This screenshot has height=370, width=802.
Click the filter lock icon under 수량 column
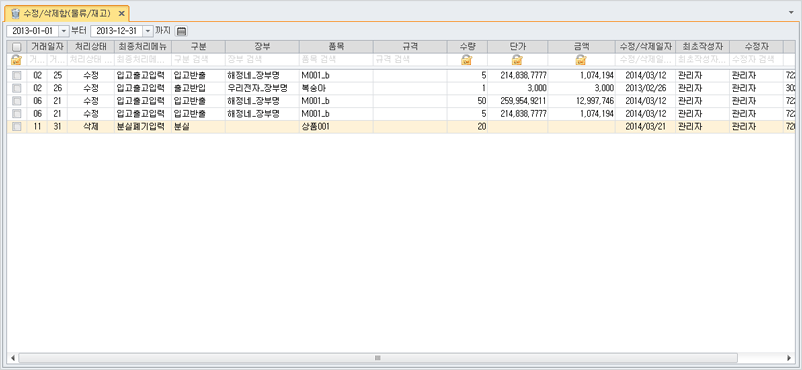tap(466, 60)
